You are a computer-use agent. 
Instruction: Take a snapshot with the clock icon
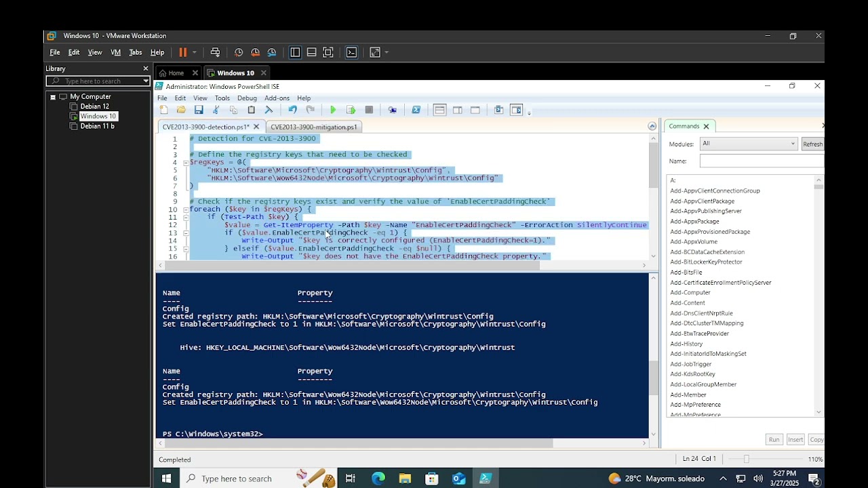pos(239,52)
